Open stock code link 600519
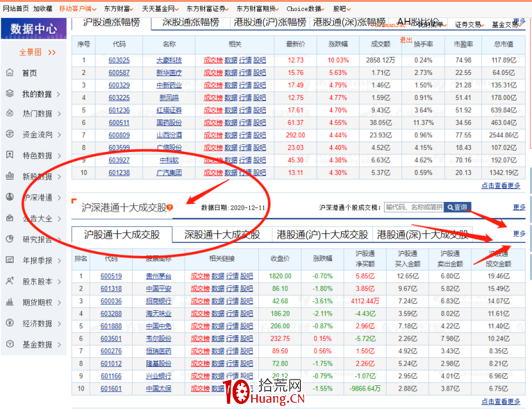 click(x=111, y=276)
